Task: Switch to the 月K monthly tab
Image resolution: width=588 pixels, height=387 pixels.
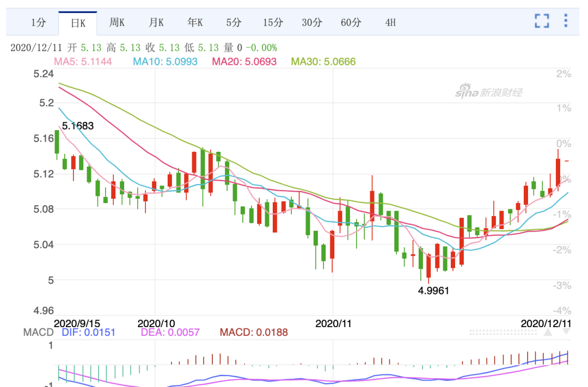Action: point(156,22)
